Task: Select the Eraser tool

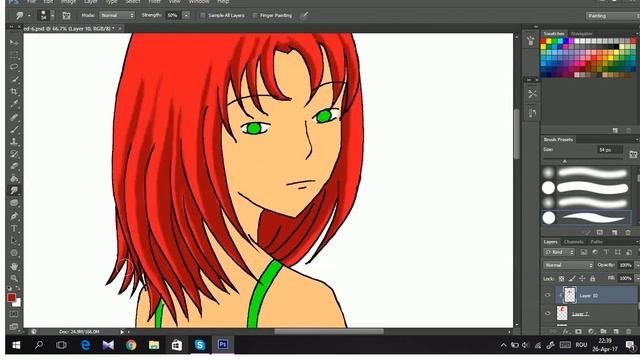Action: point(14,167)
